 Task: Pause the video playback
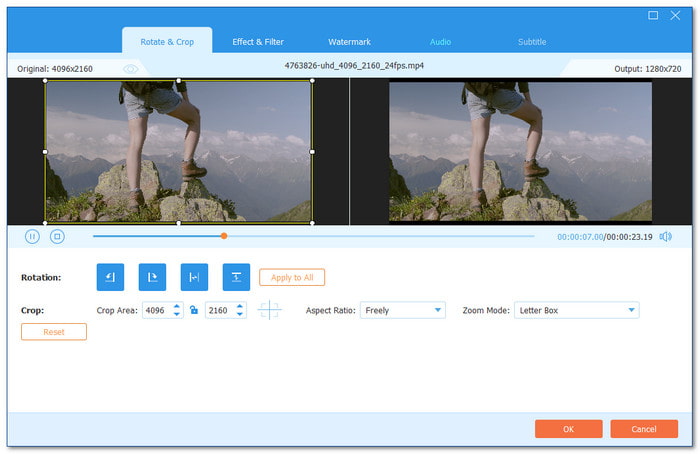[x=32, y=236]
